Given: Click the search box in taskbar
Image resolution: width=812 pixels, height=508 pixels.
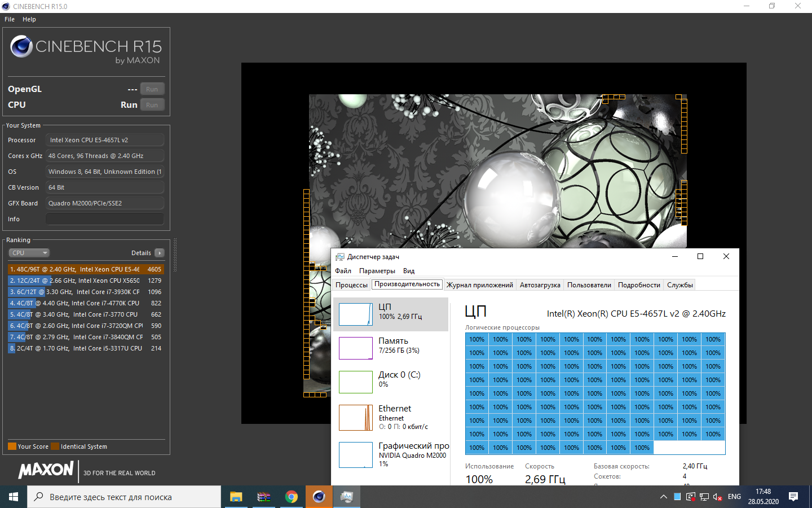Looking at the screenshot, I should (x=124, y=497).
